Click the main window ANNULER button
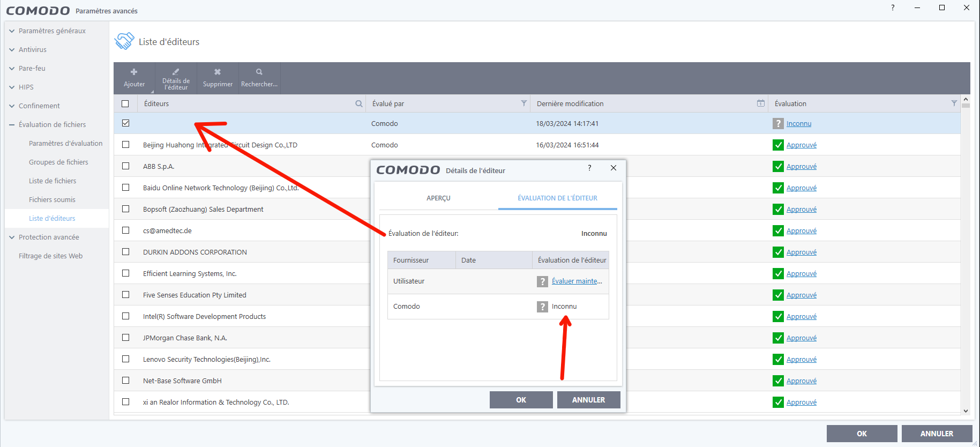This screenshot has width=980, height=447. [937, 434]
